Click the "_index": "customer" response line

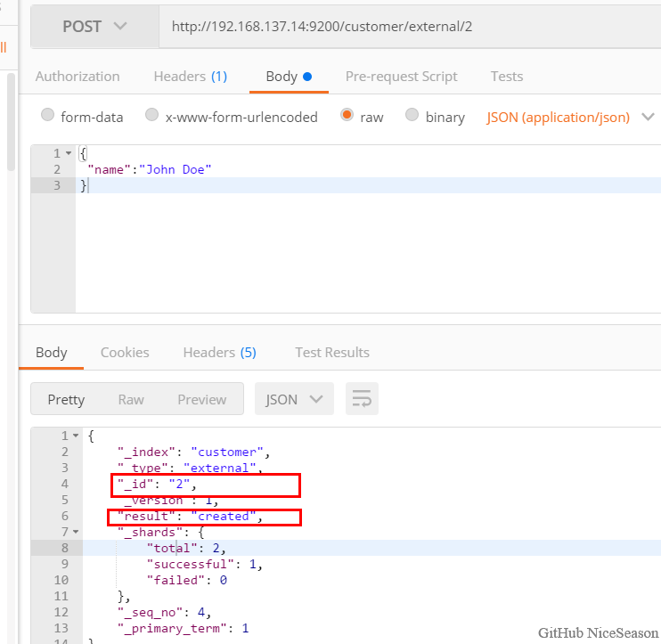click(x=193, y=452)
